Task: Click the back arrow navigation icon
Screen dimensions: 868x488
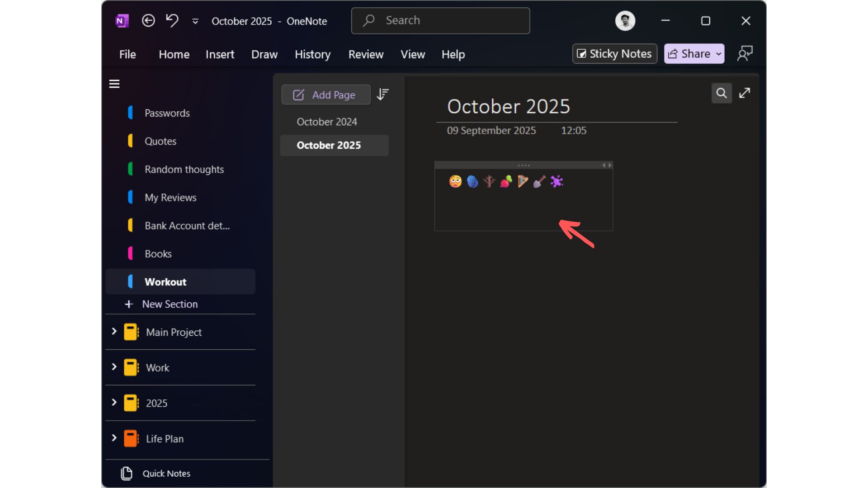Action: coord(148,21)
